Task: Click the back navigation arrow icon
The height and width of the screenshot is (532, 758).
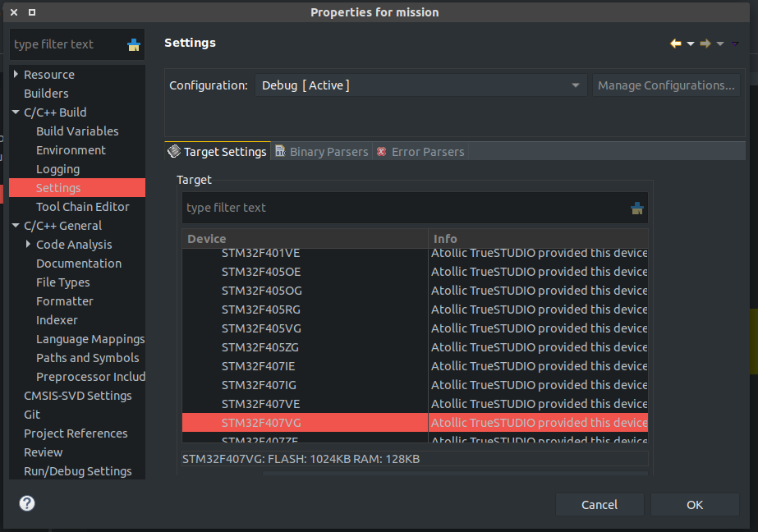Action: click(675, 44)
